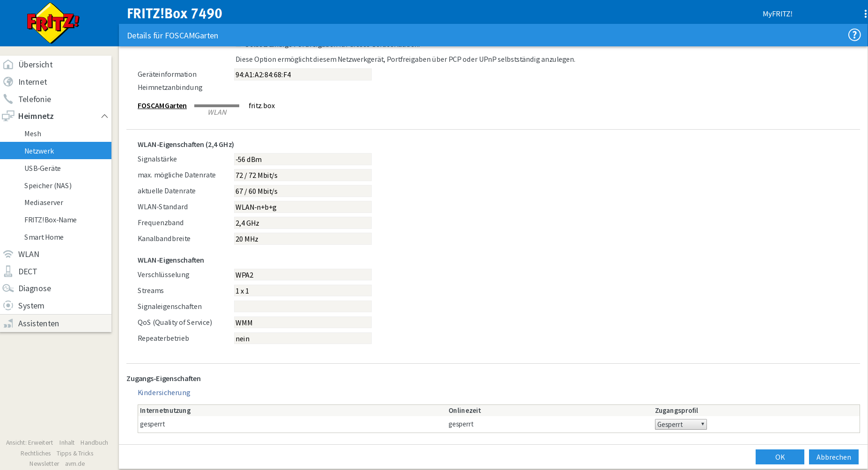Click the Onlinezeit column header
The width and height of the screenshot is (868, 470).
click(464, 411)
